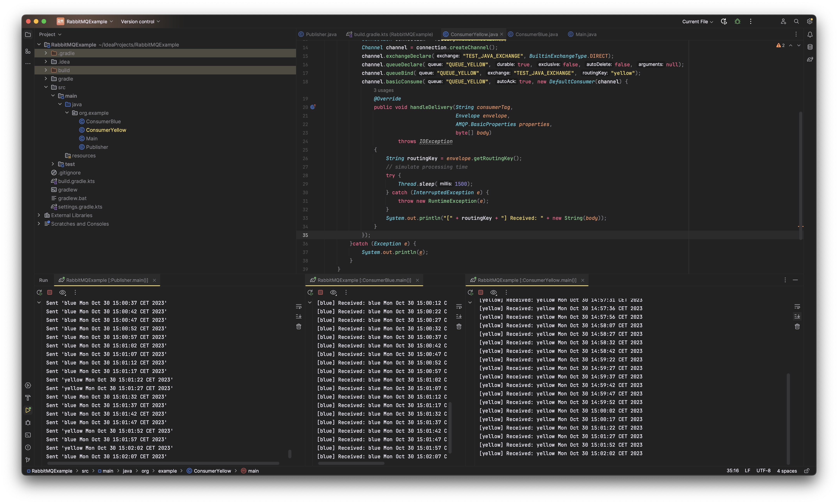Click the ConsumerBlue console vertical scrollbar
The width and height of the screenshot is (838, 504).
pyautogui.click(x=450, y=428)
